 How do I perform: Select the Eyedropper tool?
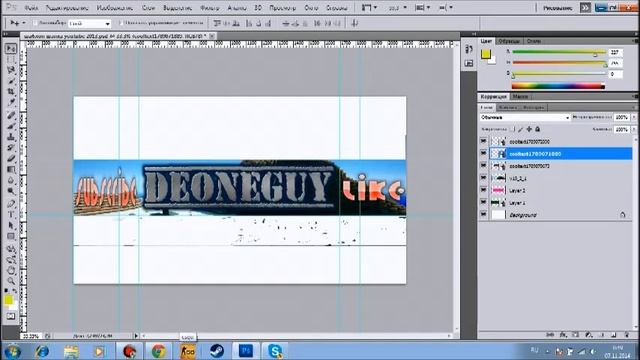[x=11, y=103]
